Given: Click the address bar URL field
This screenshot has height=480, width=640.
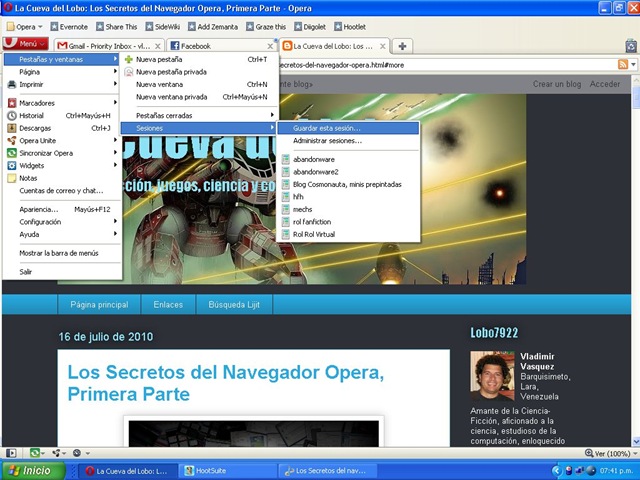Looking at the screenshot, I should click(447, 64).
